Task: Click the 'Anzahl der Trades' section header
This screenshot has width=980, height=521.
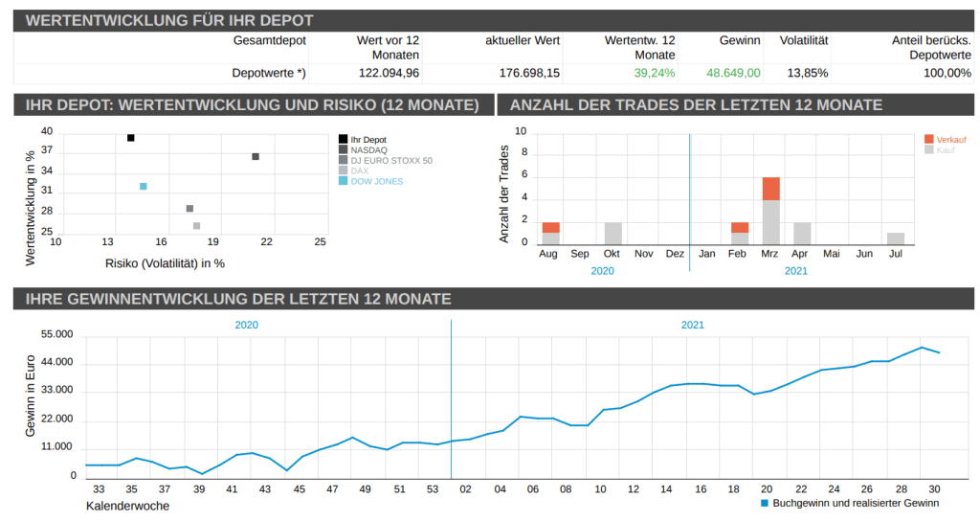Action: [697, 104]
